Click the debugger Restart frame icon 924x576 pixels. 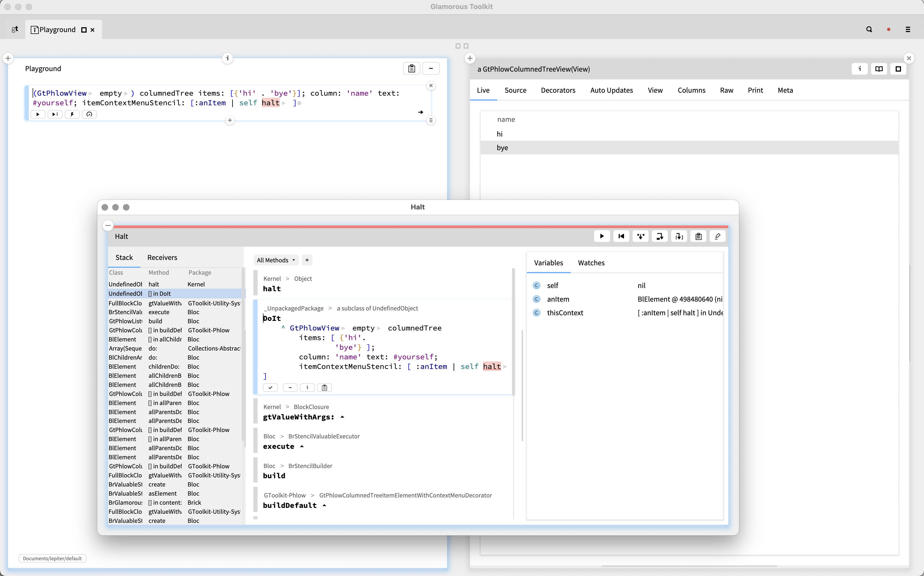[x=621, y=236]
